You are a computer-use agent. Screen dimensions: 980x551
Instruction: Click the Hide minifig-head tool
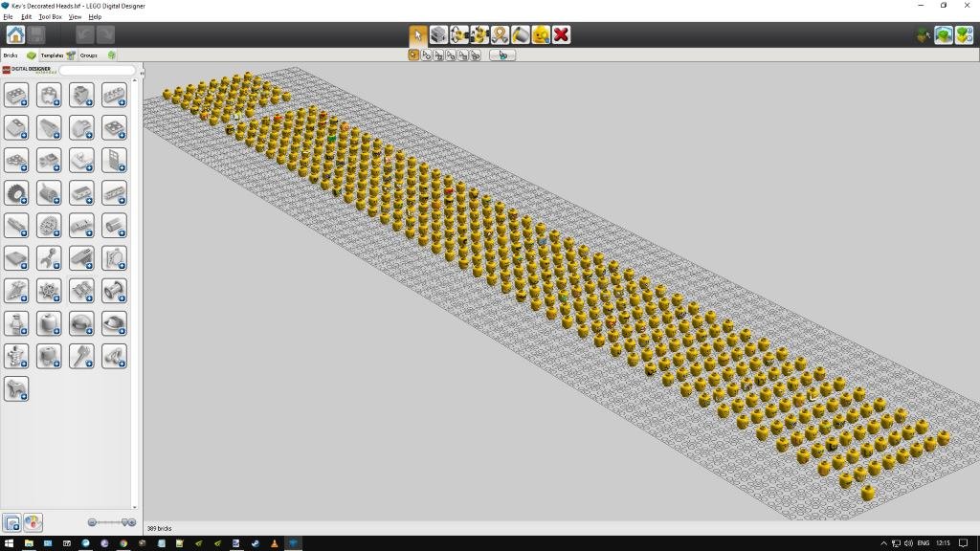[x=541, y=35]
